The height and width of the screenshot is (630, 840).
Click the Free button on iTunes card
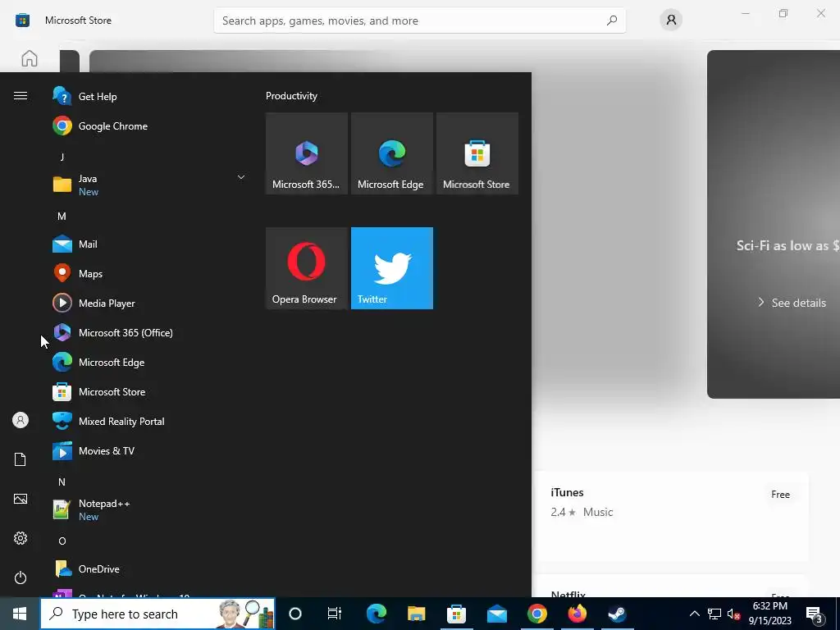pos(781,495)
